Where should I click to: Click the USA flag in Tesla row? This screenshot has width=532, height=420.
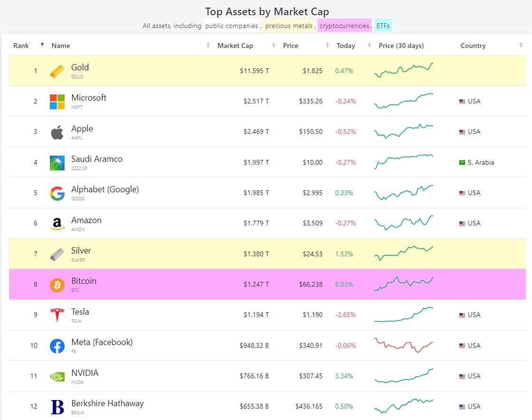coord(462,315)
